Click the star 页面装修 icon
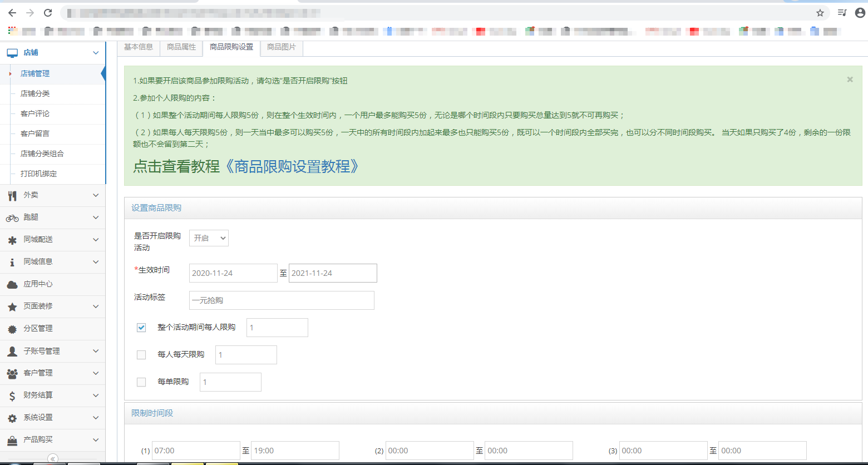This screenshot has height=465, width=868. point(12,306)
